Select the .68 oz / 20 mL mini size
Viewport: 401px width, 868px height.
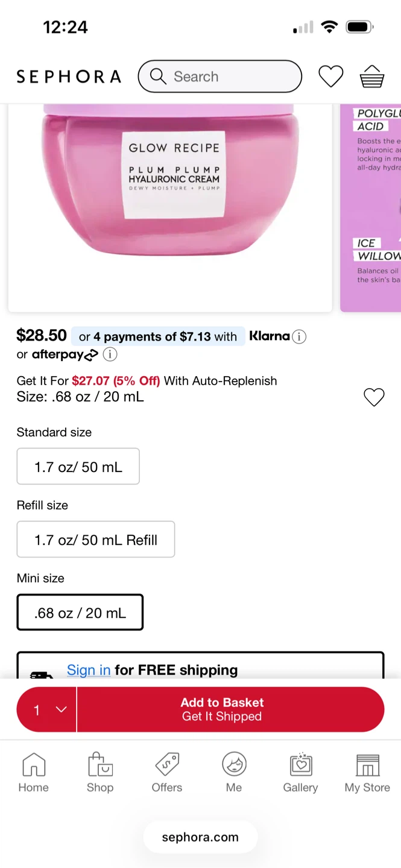(x=80, y=612)
